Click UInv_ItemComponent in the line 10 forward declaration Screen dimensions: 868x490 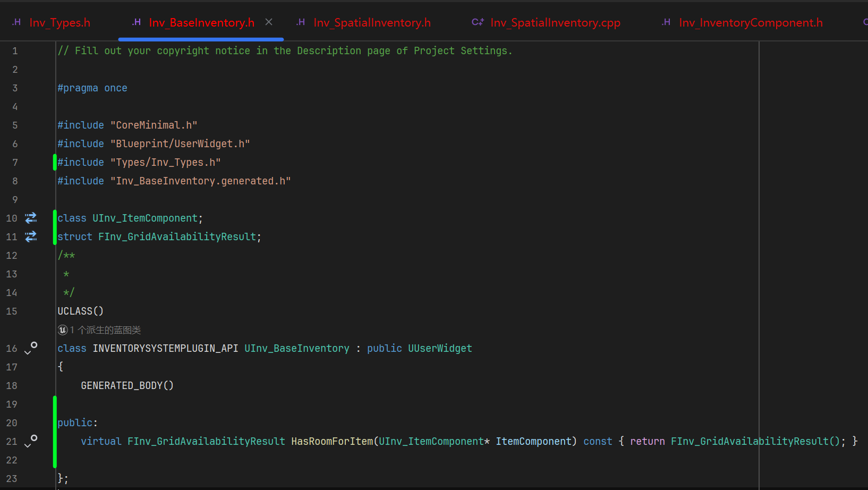tap(145, 218)
